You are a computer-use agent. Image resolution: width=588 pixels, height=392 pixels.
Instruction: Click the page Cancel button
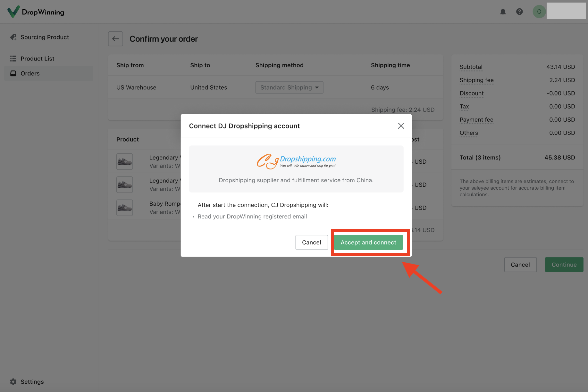pyautogui.click(x=520, y=265)
